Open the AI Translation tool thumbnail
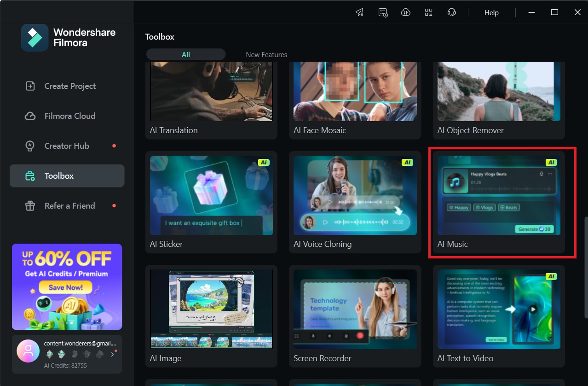 click(x=211, y=92)
